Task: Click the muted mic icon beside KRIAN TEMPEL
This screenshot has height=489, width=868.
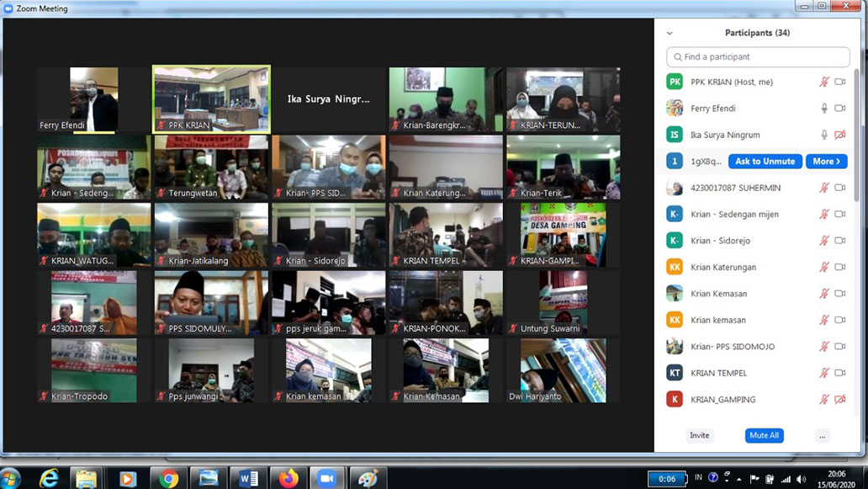Action: pyautogui.click(x=824, y=373)
